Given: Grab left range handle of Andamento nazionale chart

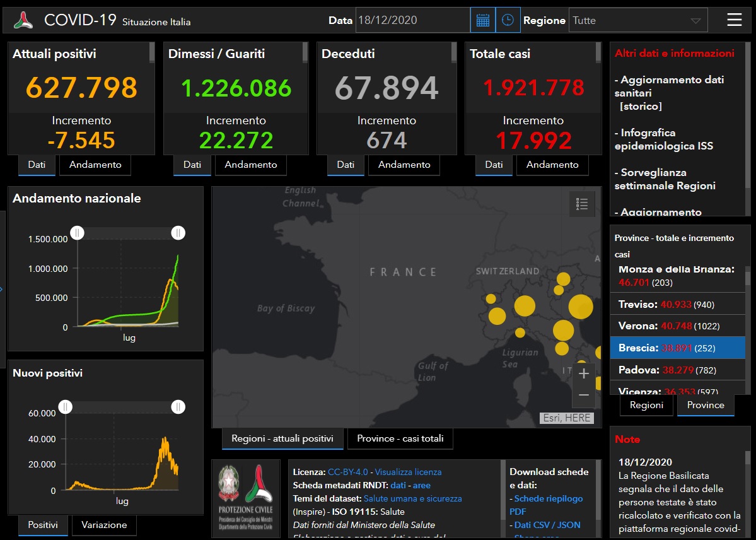Looking at the screenshot, I should coord(77,233).
